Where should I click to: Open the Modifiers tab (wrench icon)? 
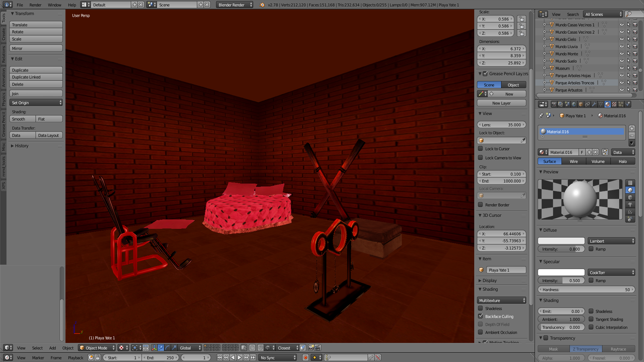point(594,104)
